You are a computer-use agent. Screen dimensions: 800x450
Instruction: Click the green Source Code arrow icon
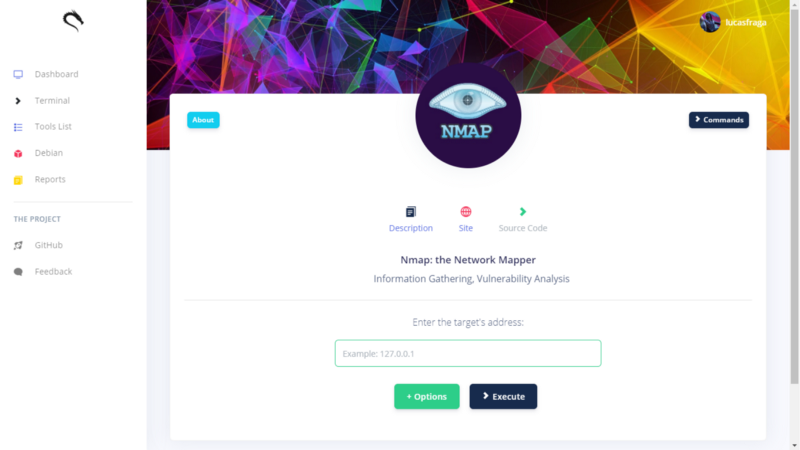point(523,212)
